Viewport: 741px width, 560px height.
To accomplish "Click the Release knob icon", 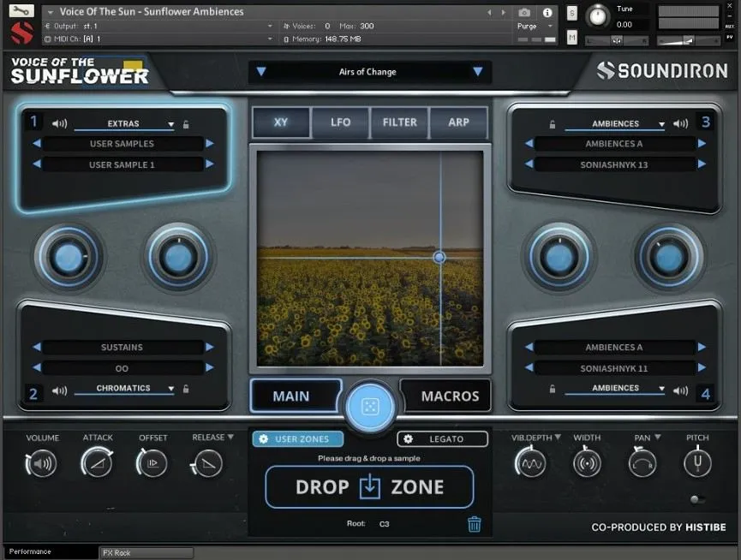I will coord(207,464).
